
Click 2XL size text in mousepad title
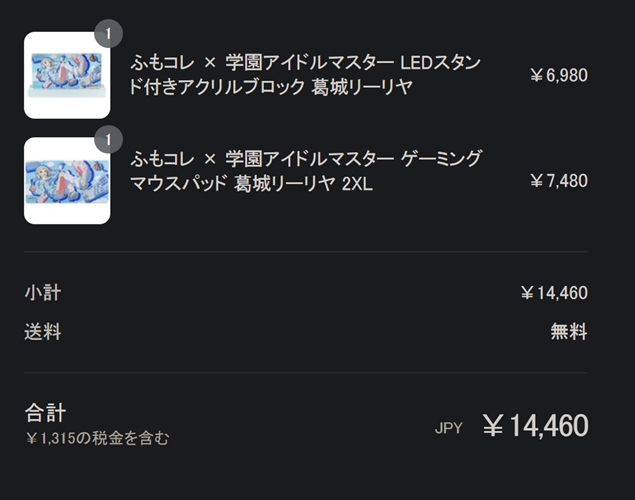pos(357,184)
